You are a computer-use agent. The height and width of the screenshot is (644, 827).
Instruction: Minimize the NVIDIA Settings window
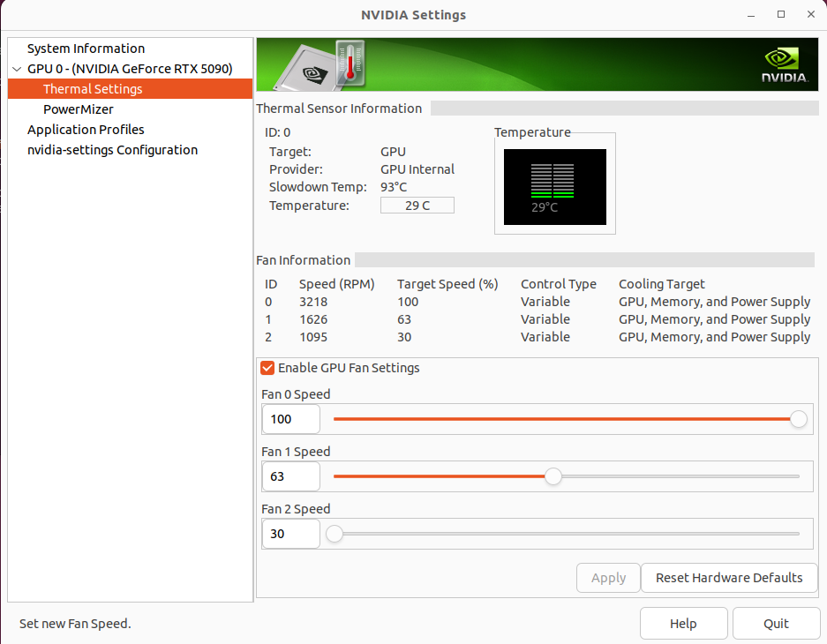coord(754,14)
